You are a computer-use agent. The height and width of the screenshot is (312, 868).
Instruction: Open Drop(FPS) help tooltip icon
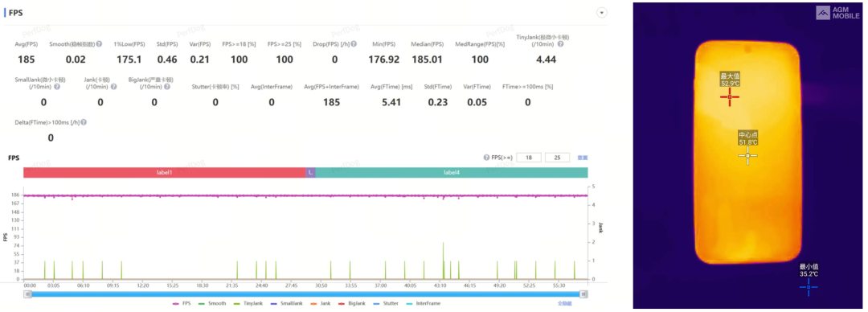(x=354, y=43)
